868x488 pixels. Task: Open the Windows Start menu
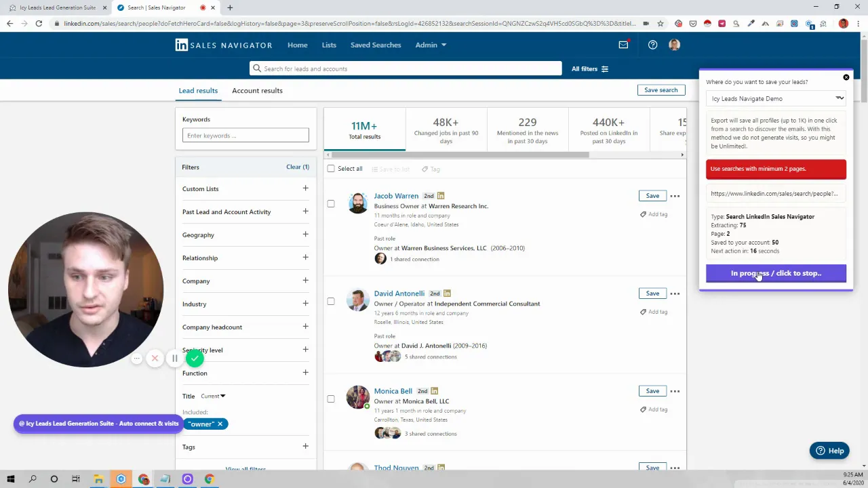point(10,479)
